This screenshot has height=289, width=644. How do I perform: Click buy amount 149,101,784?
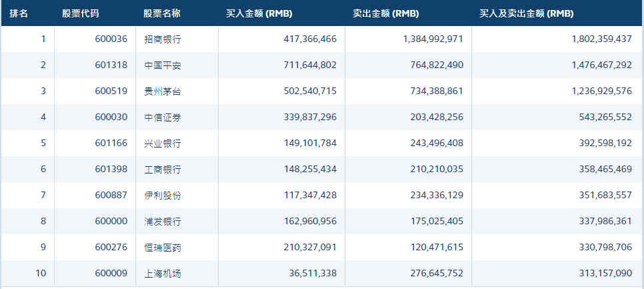point(310,143)
